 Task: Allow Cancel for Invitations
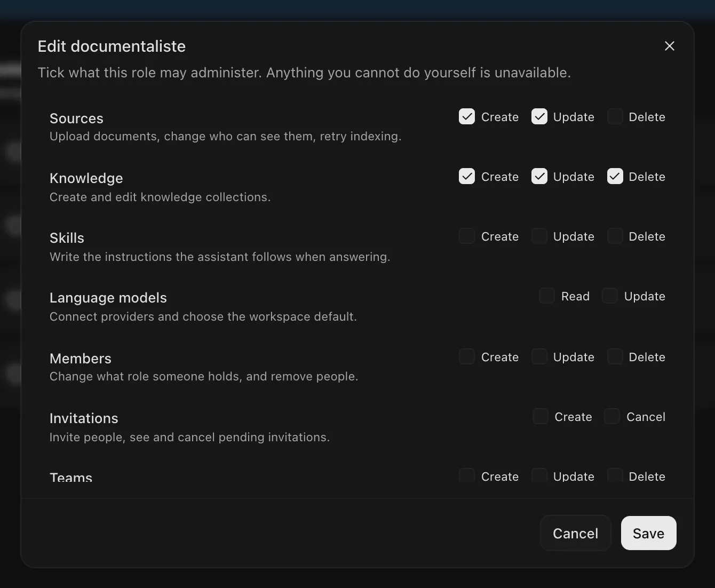[612, 417]
